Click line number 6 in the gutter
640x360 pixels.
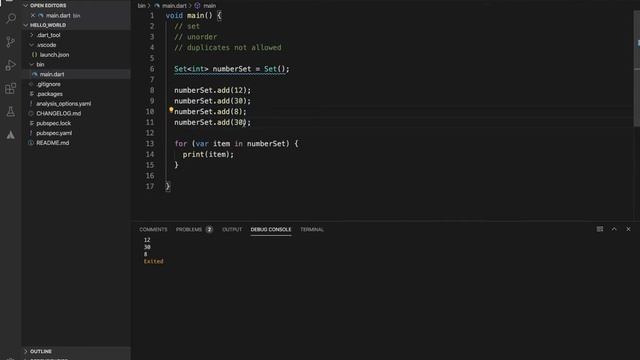[x=152, y=69]
